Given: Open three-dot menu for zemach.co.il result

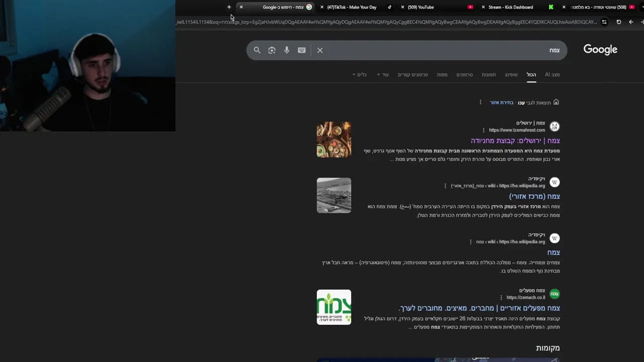Looking at the screenshot, I should coord(501,298).
